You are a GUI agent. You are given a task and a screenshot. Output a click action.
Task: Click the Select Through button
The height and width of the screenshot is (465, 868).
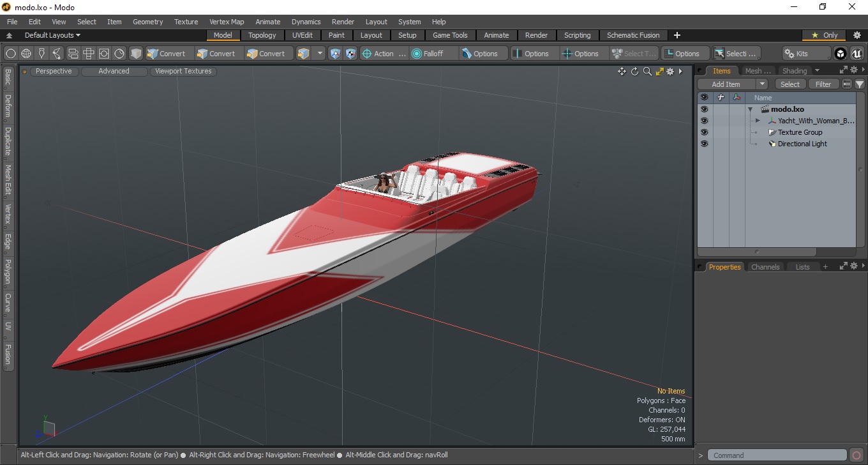click(634, 54)
